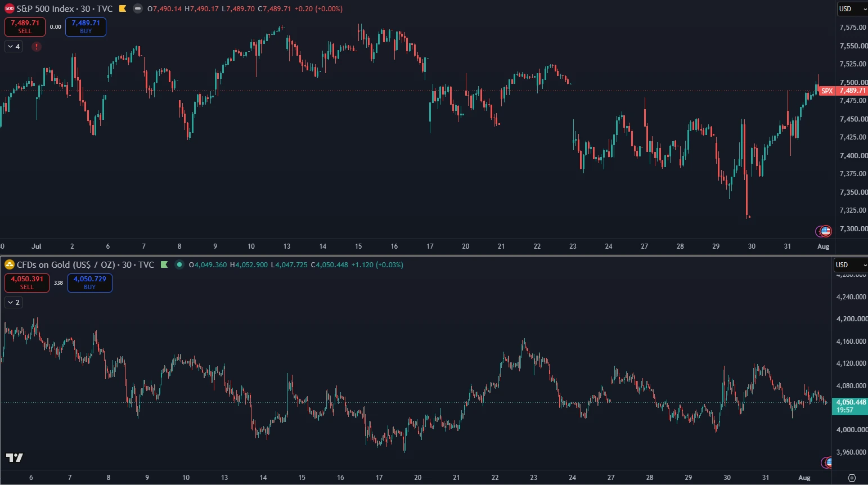This screenshot has width=868, height=485.
Task: Click the green flag on Gold chart
Action: pos(164,264)
